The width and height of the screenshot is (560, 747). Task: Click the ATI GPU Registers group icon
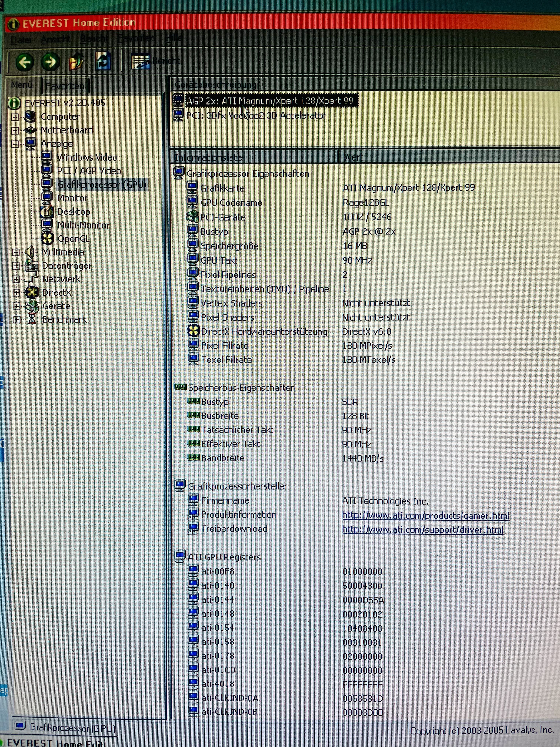180,557
